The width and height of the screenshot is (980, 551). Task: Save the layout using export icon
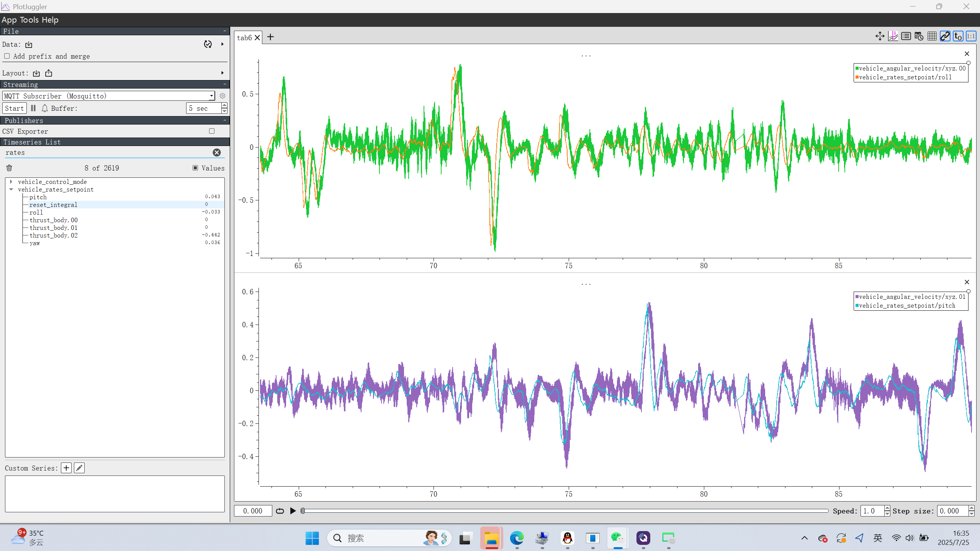coord(49,73)
